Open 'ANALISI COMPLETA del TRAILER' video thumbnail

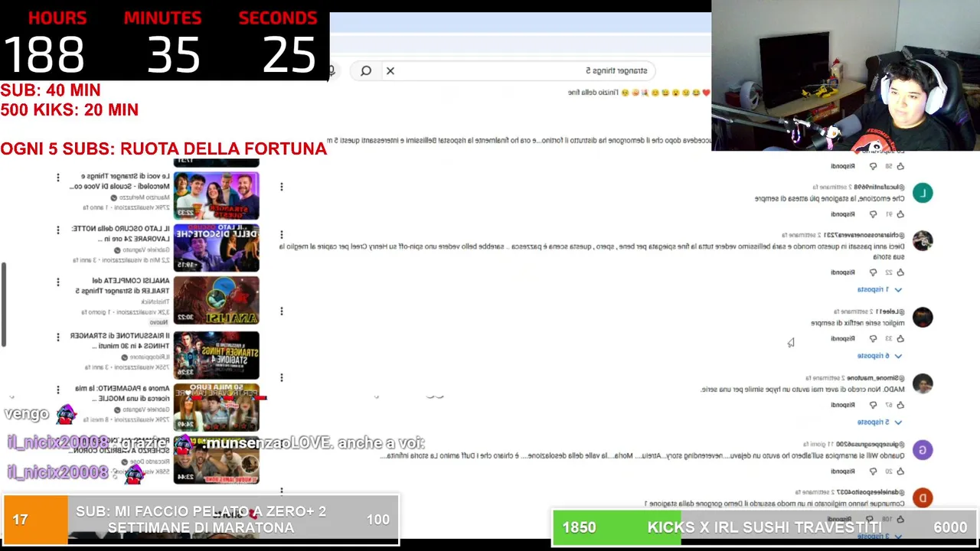pyautogui.click(x=217, y=301)
